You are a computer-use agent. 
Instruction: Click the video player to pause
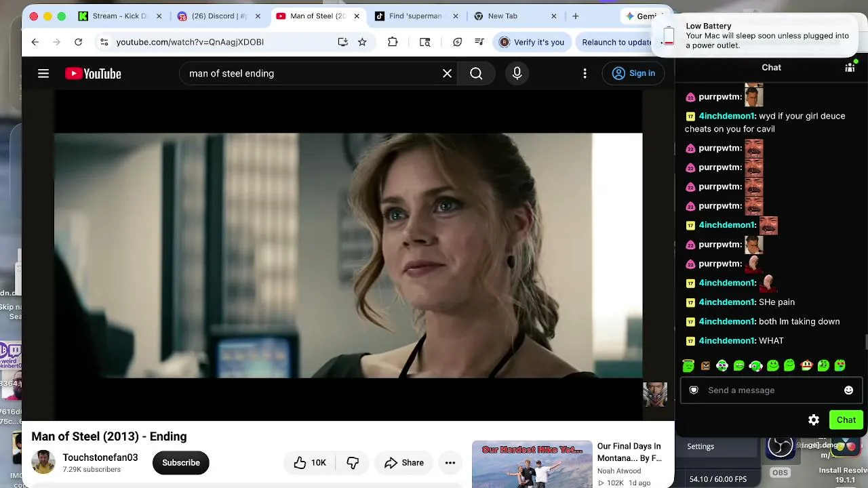click(348, 256)
